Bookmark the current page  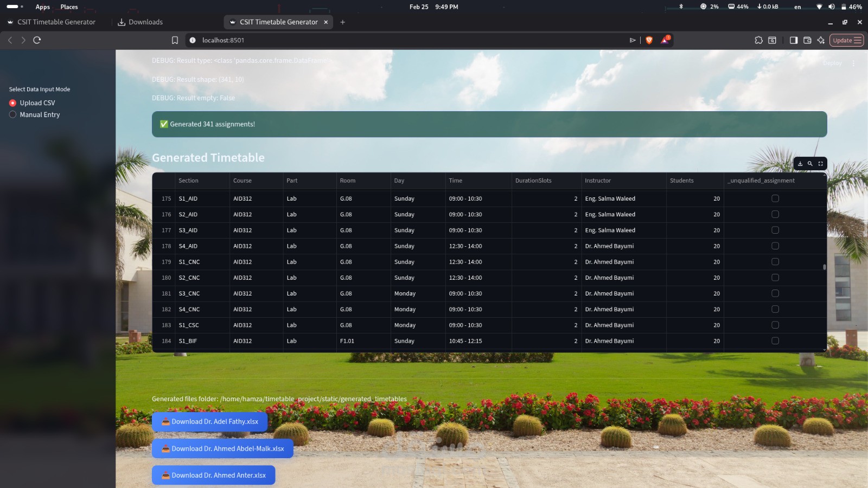click(175, 40)
